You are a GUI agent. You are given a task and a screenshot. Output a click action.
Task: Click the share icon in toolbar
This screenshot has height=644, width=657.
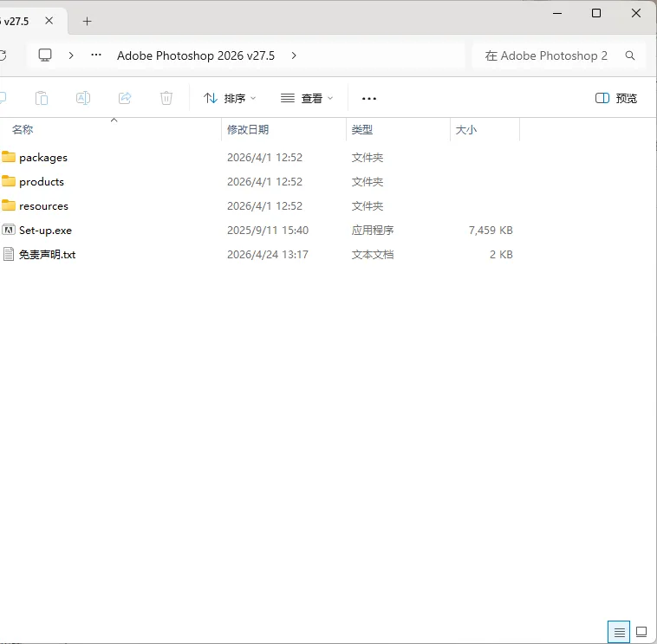125,98
